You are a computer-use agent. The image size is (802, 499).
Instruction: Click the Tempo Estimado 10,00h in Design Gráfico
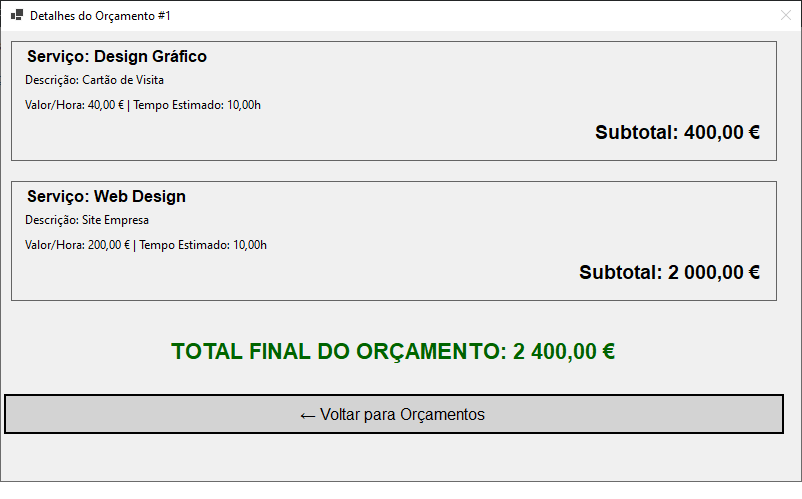[x=197, y=105]
